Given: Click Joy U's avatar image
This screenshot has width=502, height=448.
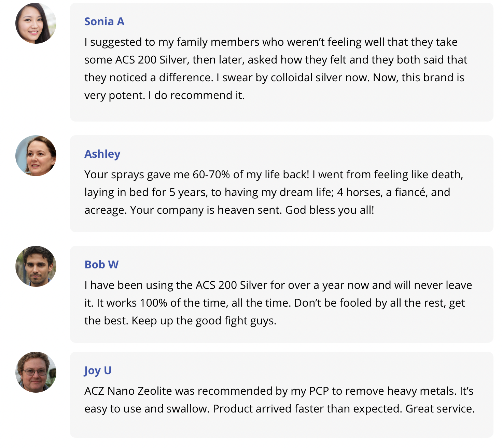Looking at the screenshot, I should coord(36,372).
